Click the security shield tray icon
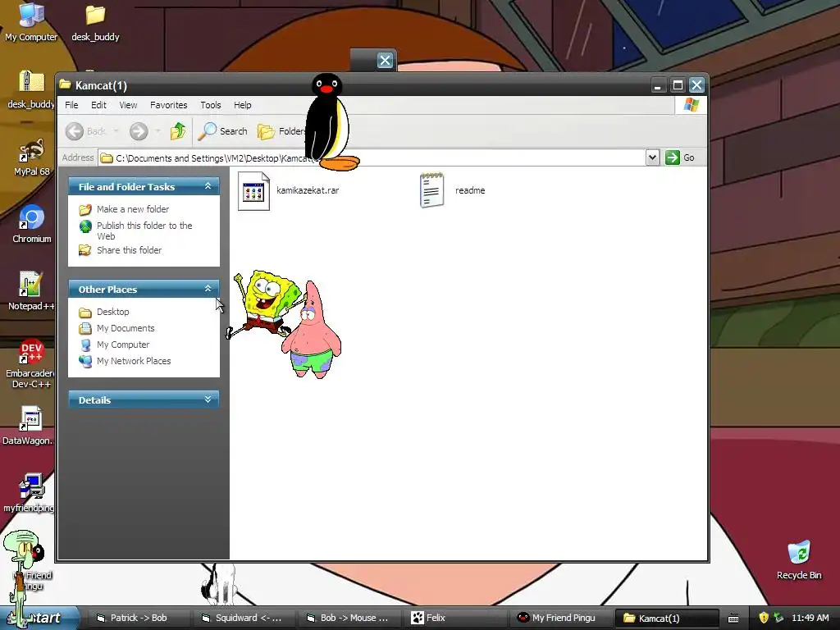Screen dimensions: 840x630 coord(764,618)
